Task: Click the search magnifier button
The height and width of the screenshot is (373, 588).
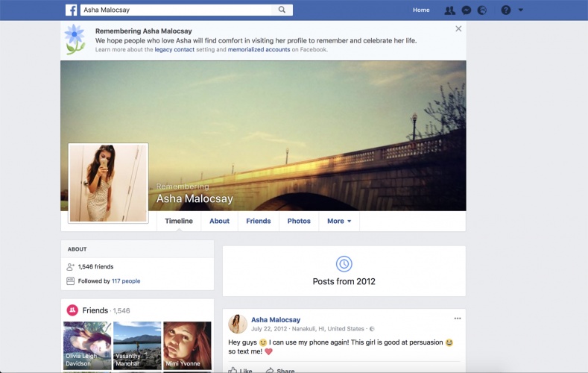Action: click(x=282, y=10)
